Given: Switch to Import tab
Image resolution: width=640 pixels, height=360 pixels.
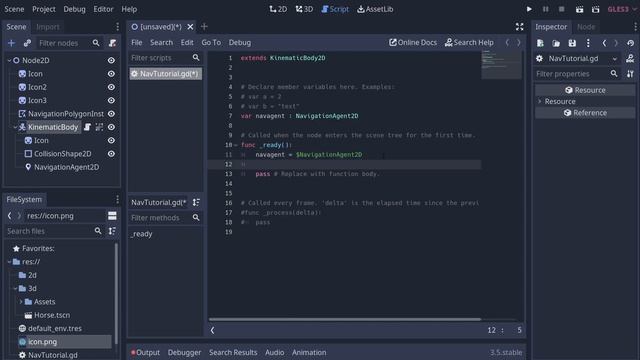Looking at the screenshot, I should (48, 27).
